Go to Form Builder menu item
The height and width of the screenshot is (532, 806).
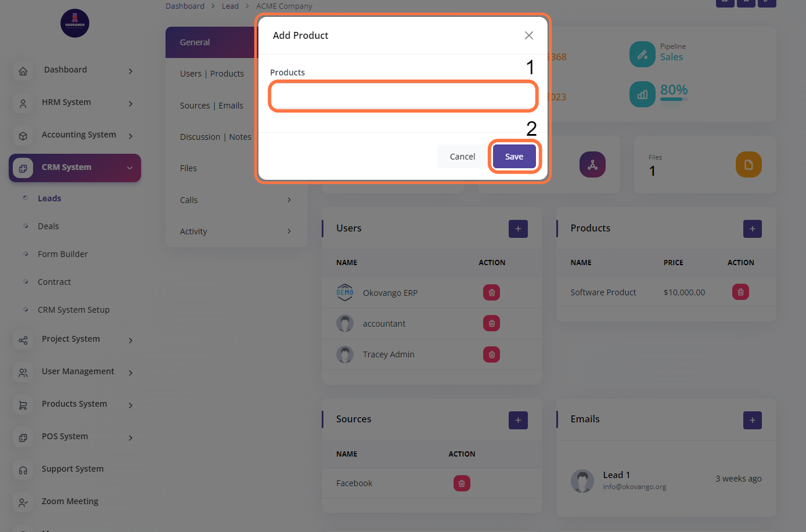(x=63, y=254)
